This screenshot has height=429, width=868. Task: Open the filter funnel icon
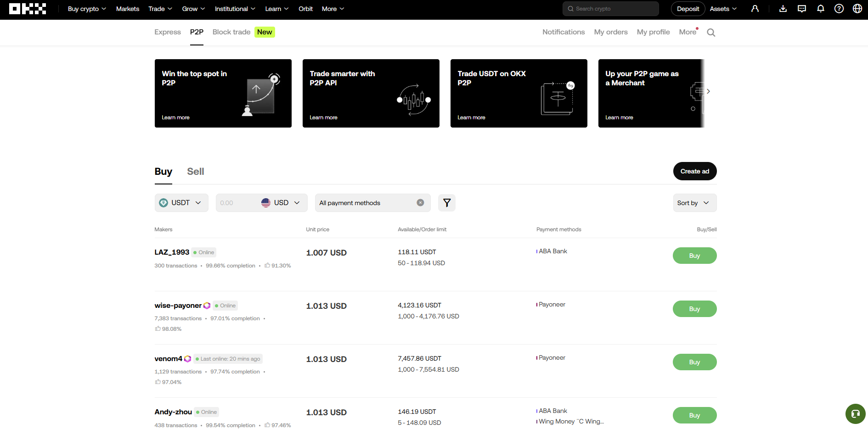pyautogui.click(x=447, y=203)
